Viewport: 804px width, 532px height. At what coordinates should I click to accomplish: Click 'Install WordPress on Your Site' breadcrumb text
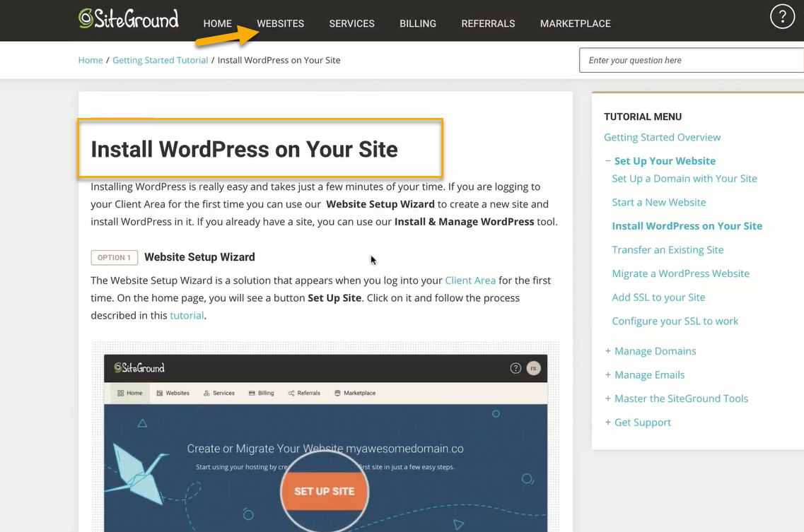coord(279,60)
